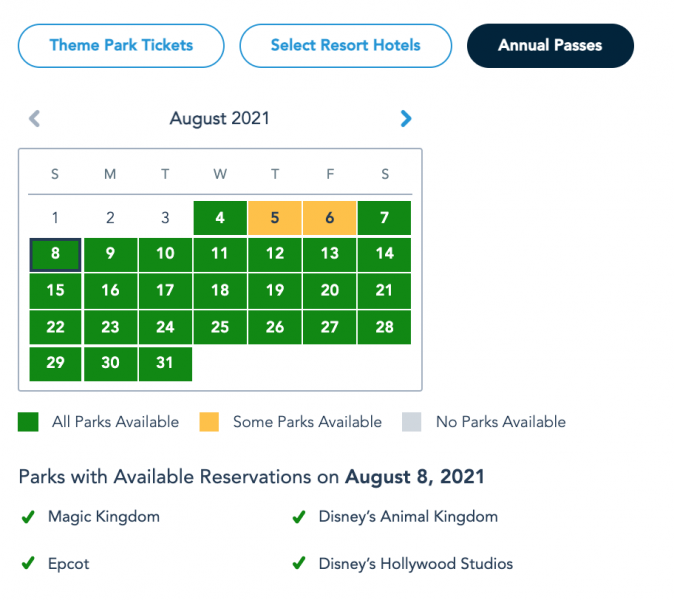Switch to the Select Resort Hotels tab
674x600 pixels.
[x=345, y=46]
